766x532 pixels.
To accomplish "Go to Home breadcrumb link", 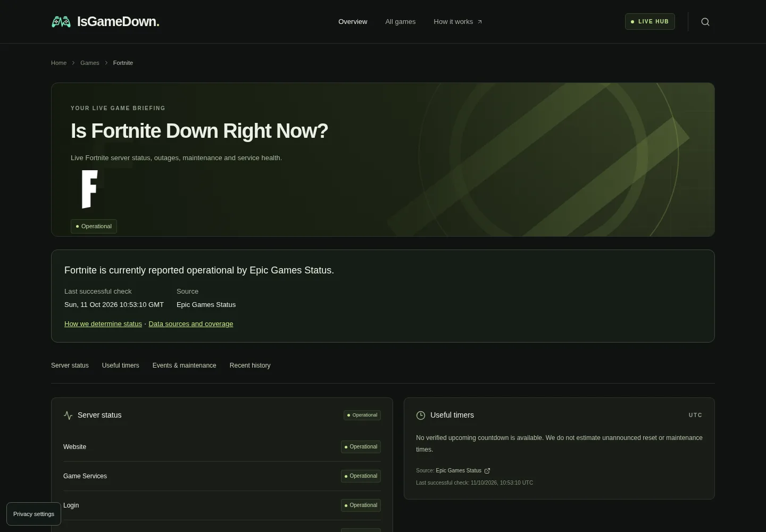I will (59, 63).
